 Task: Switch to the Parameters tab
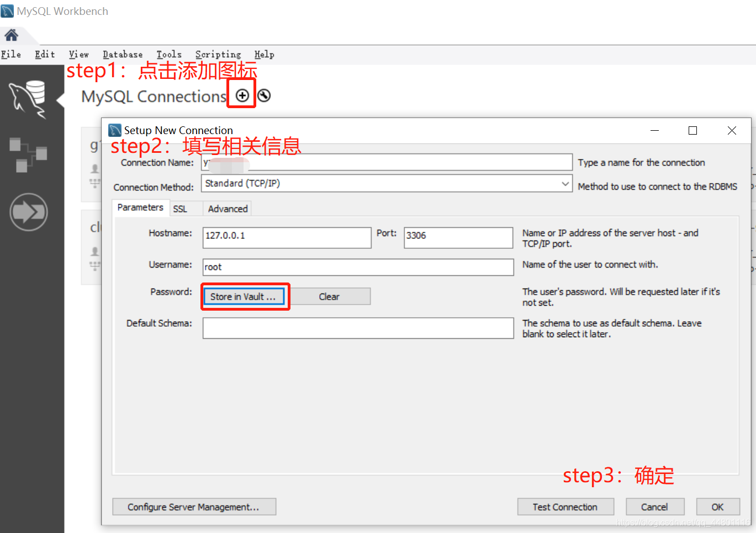pos(140,207)
